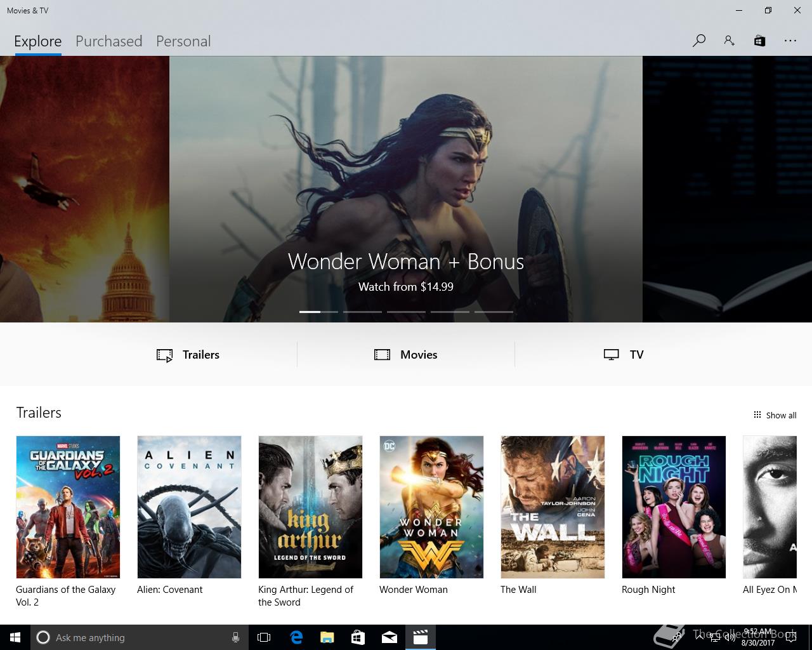Open the account sign-in icon
Viewport: 812px width, 650px height.
click(729, 41)
